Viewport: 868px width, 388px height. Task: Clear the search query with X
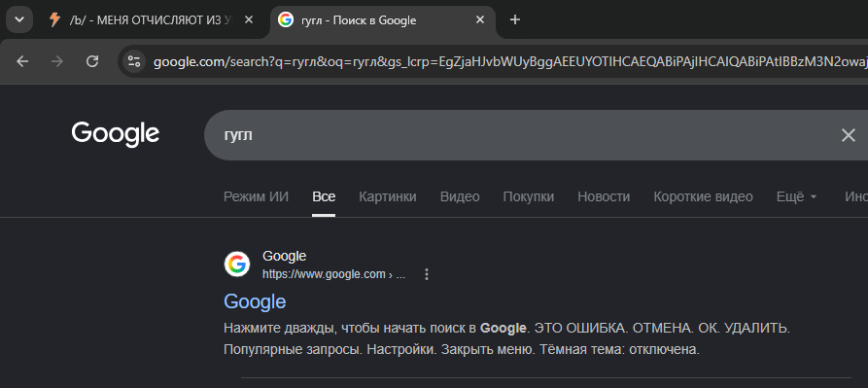click(848, 135)
